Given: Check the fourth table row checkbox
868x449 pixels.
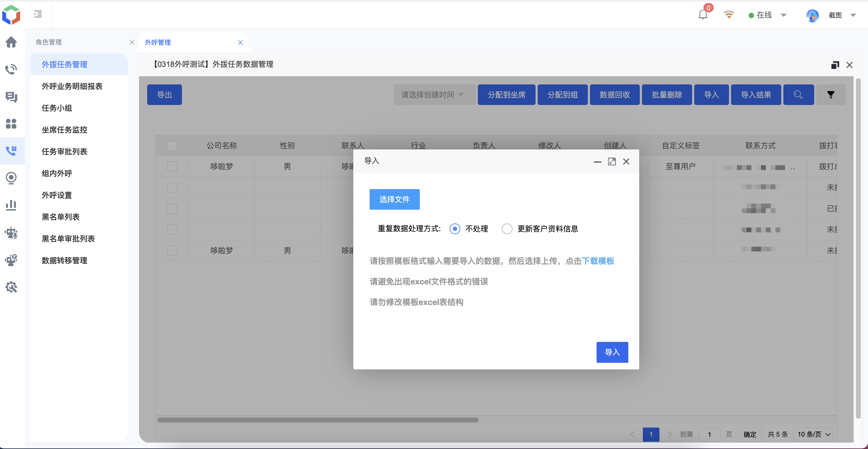Looking at the screenshot, I should coord(172,230).
